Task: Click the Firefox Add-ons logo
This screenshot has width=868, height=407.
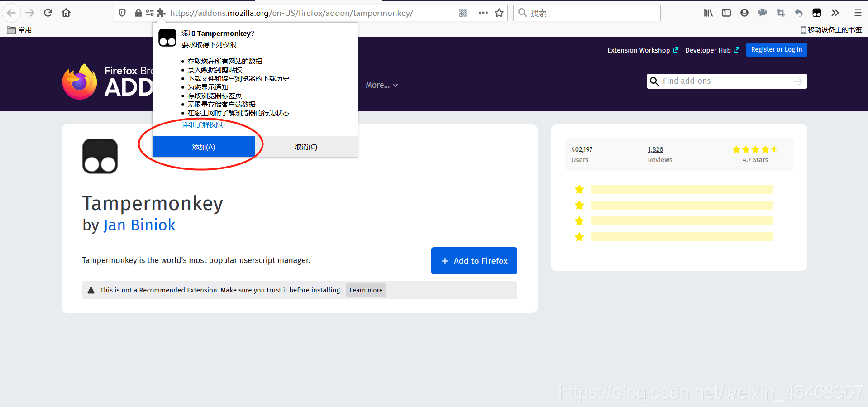Action: click(108, 81)
